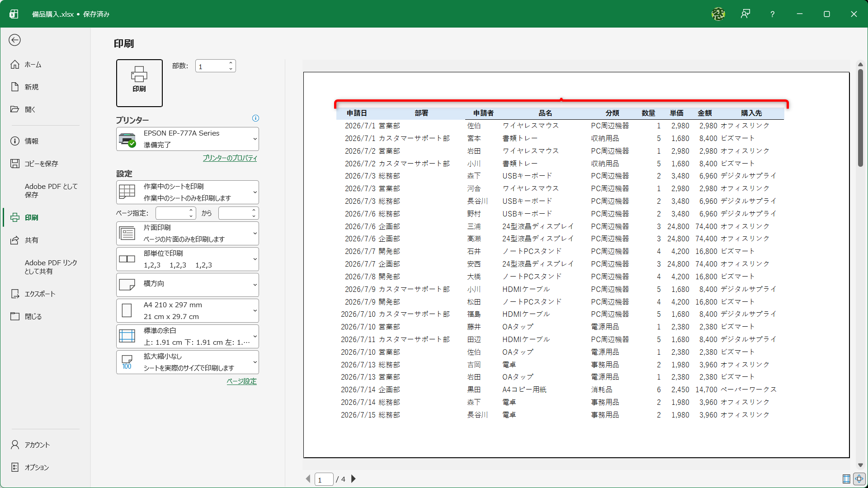The width and height of the screenshot is (868, 488).
Task: Click the large 印刷 print button
Action: point(139,83)
